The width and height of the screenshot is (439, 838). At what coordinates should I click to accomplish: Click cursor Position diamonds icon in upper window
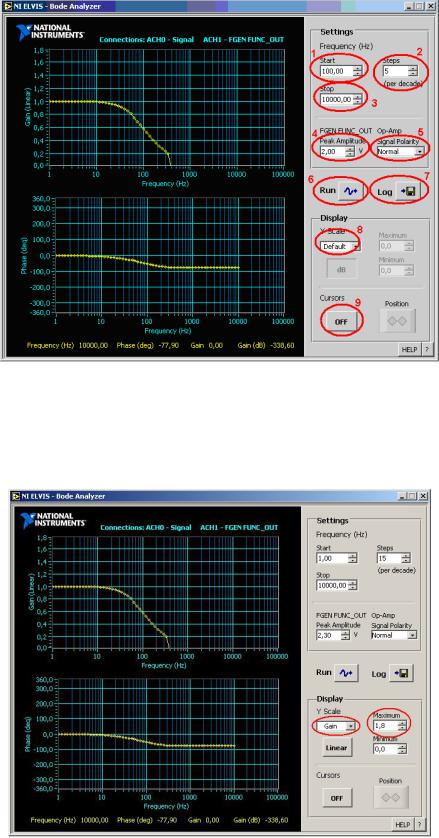(x=396, y=321)
